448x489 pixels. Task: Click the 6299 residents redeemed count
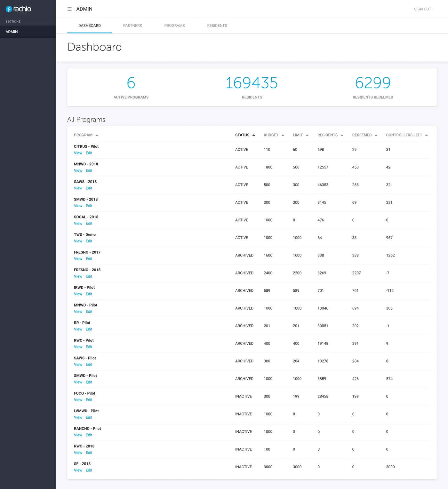373,83
